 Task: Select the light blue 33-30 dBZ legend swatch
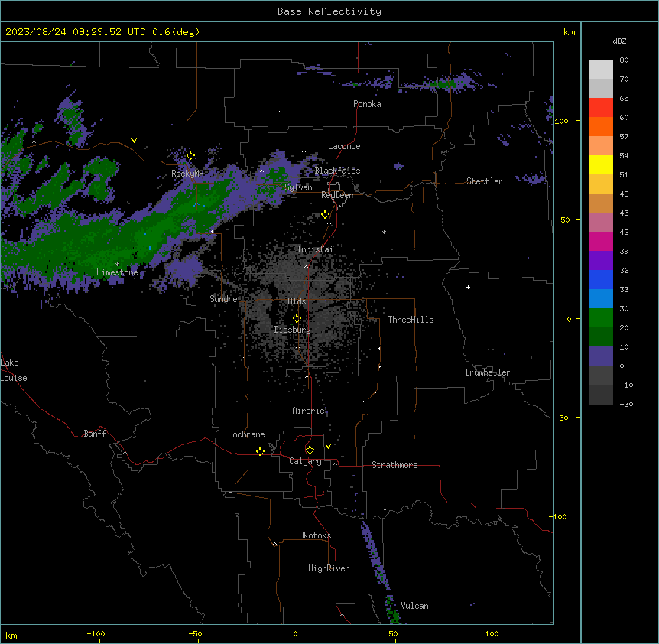pos(601,299)
